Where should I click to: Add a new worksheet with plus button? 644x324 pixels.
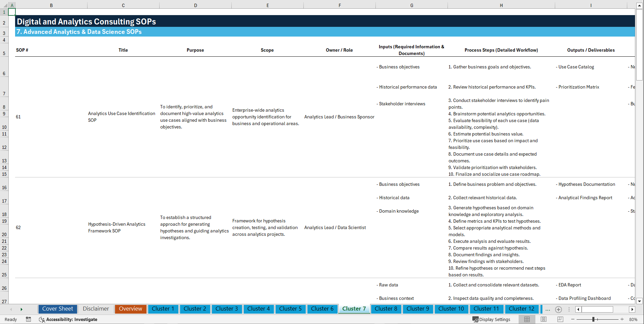(x=558, y=309)
